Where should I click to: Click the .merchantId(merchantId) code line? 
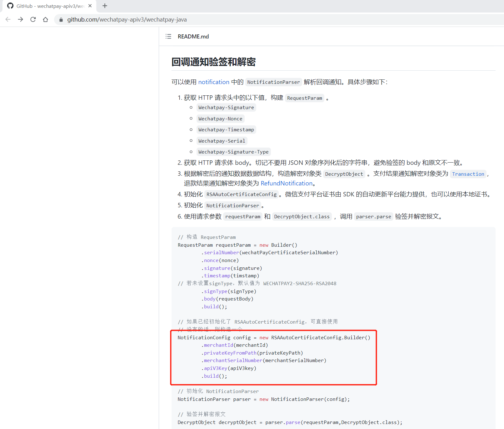pos(235,345)
